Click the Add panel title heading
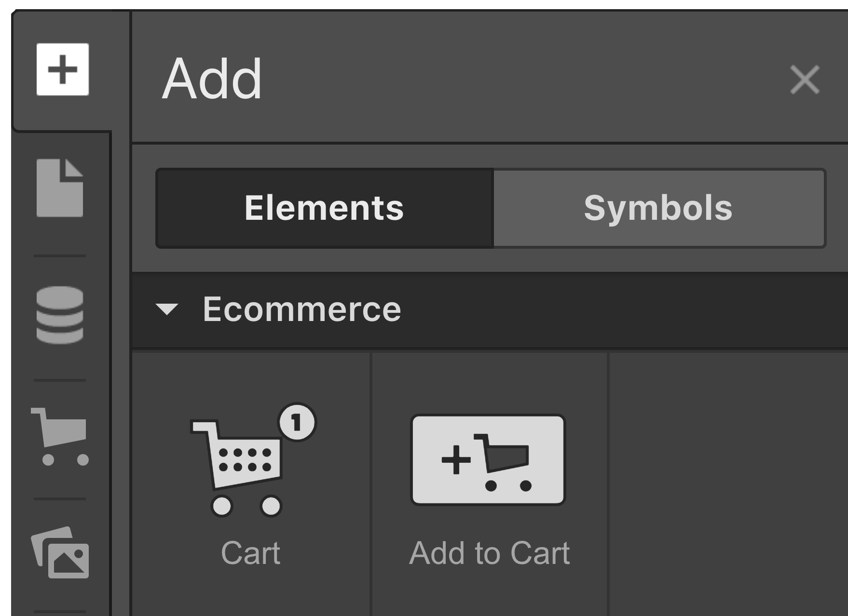The height and width of the screenshot is (616, 848). click(212, 79)
